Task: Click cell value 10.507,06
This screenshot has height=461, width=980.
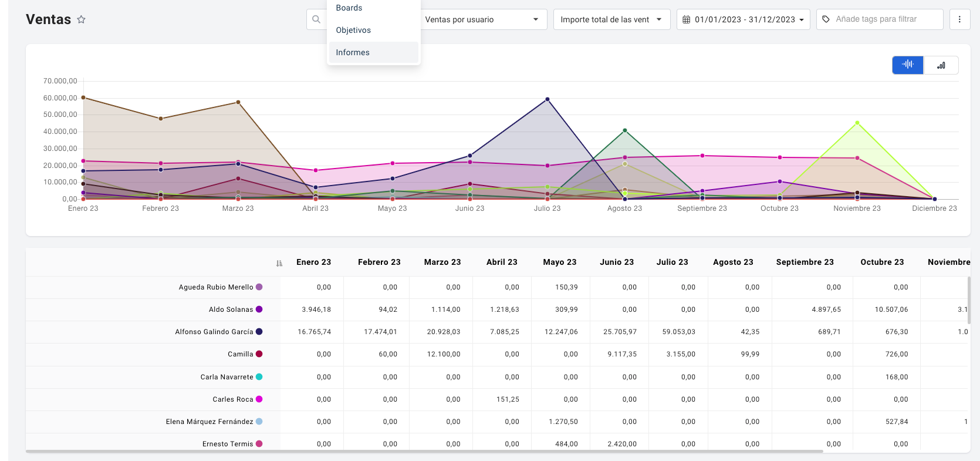Action: pos(891,309)
